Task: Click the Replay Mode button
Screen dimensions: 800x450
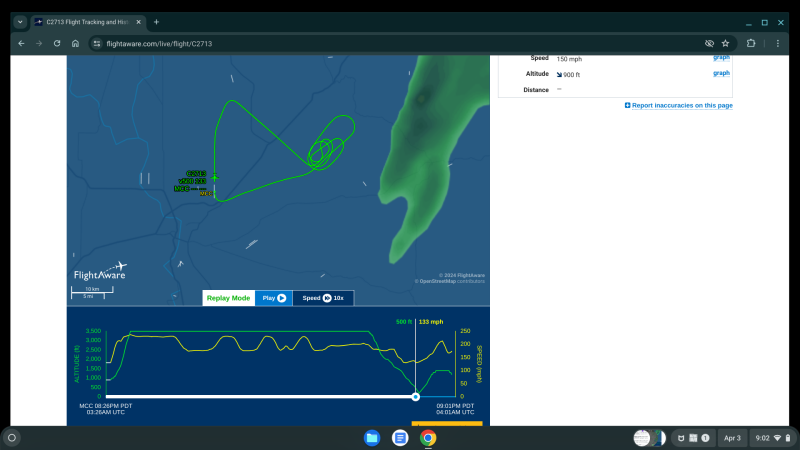Action: [229, 298]
